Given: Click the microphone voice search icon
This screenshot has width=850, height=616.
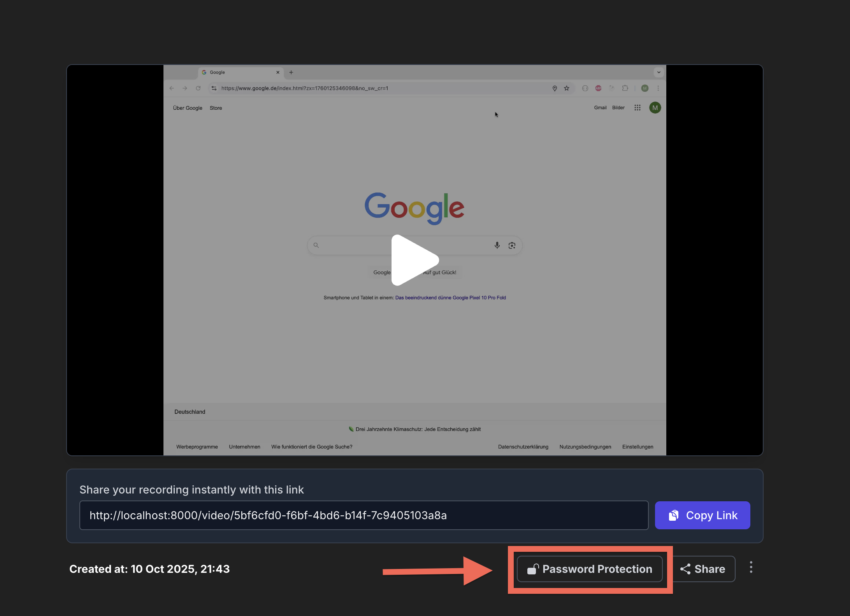Looking at the screenshot, I should click(x=497, y=245).
